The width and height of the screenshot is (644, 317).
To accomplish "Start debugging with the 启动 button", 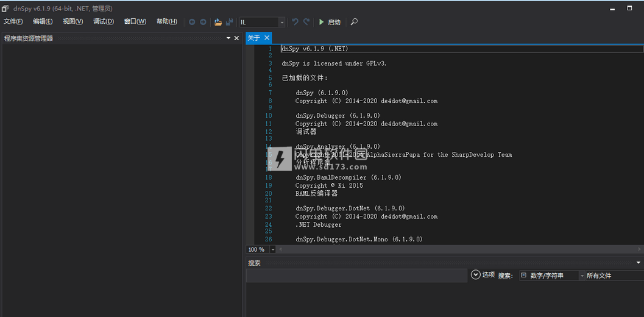I will point(330,22).
